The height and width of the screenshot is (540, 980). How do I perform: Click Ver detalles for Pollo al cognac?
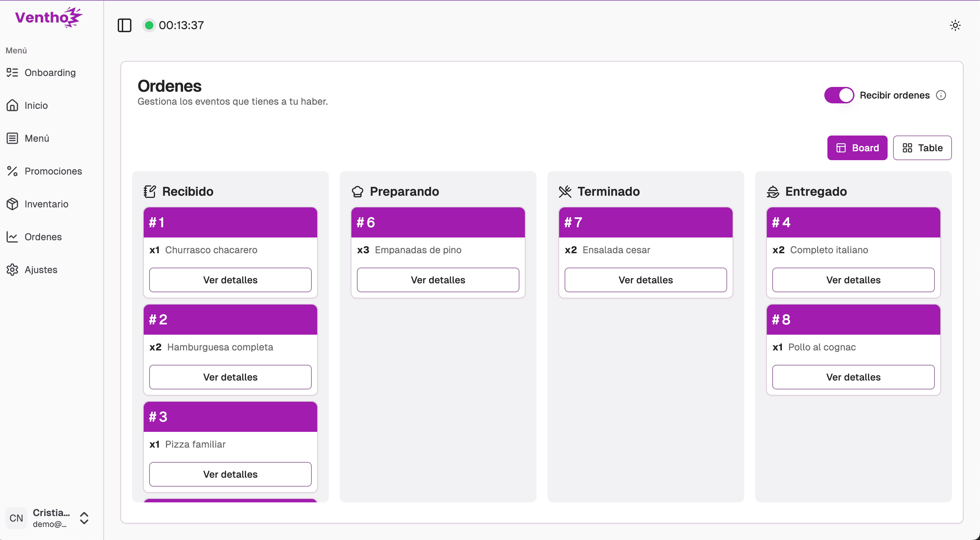pyautogui.click(x=853, y=377)
